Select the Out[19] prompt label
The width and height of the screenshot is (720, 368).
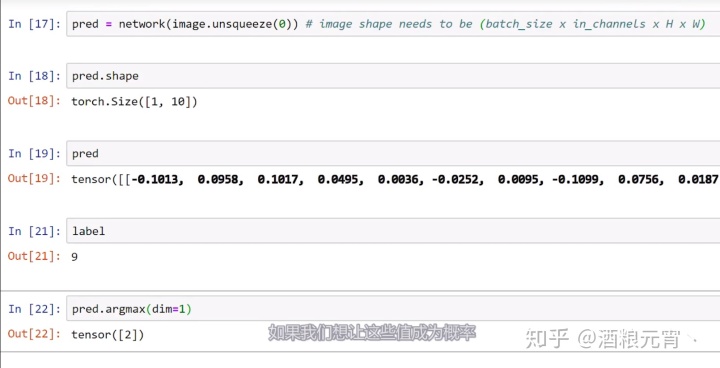click(x=34, y=179)
